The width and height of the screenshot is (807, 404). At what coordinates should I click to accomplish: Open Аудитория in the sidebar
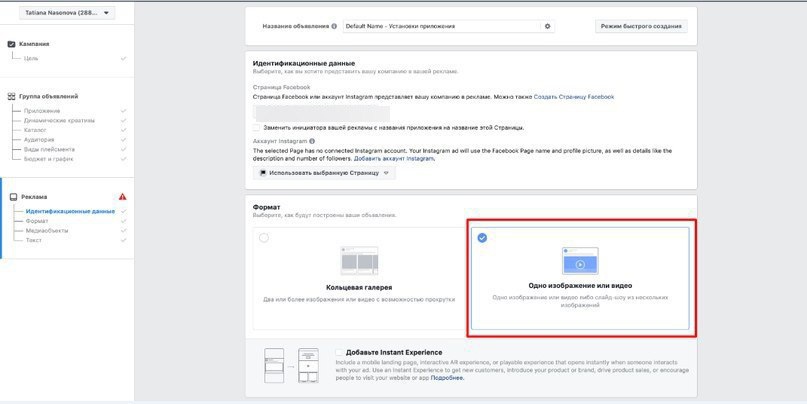39,139
